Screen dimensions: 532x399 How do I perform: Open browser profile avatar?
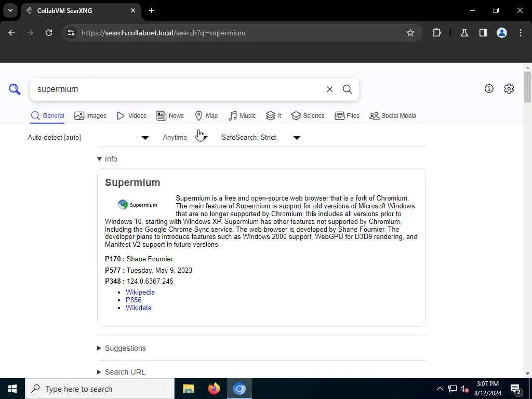point(502,33)
